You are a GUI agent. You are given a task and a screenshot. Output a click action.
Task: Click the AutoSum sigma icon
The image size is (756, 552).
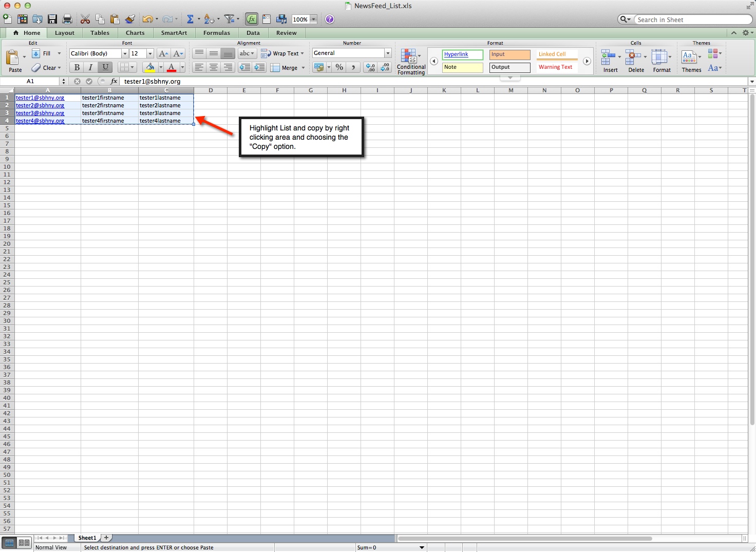[190, 20]
